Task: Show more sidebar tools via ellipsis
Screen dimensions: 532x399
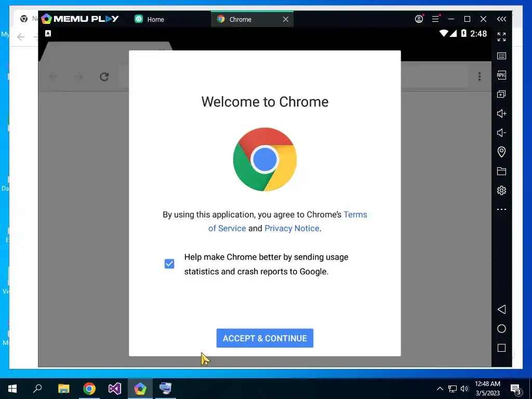Action: 501,209
